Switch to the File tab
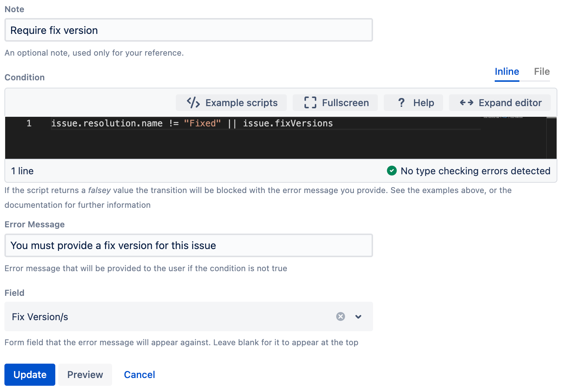Image resolution: width=564 pixels, height=392 pixels. point(542,71)
